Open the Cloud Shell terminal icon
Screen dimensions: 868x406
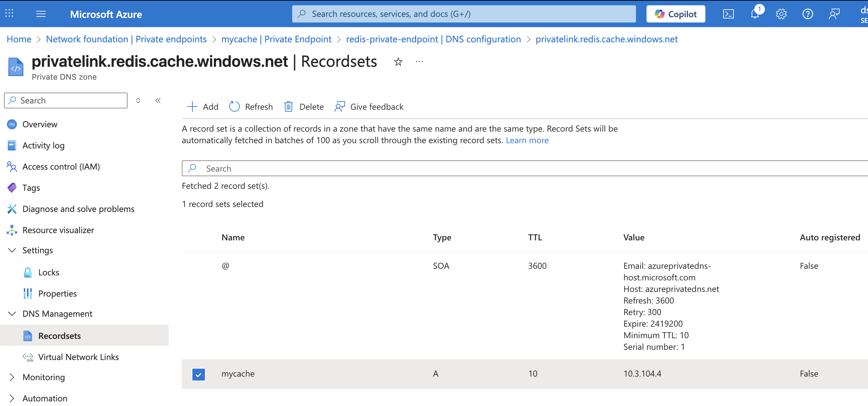[729, 14]
